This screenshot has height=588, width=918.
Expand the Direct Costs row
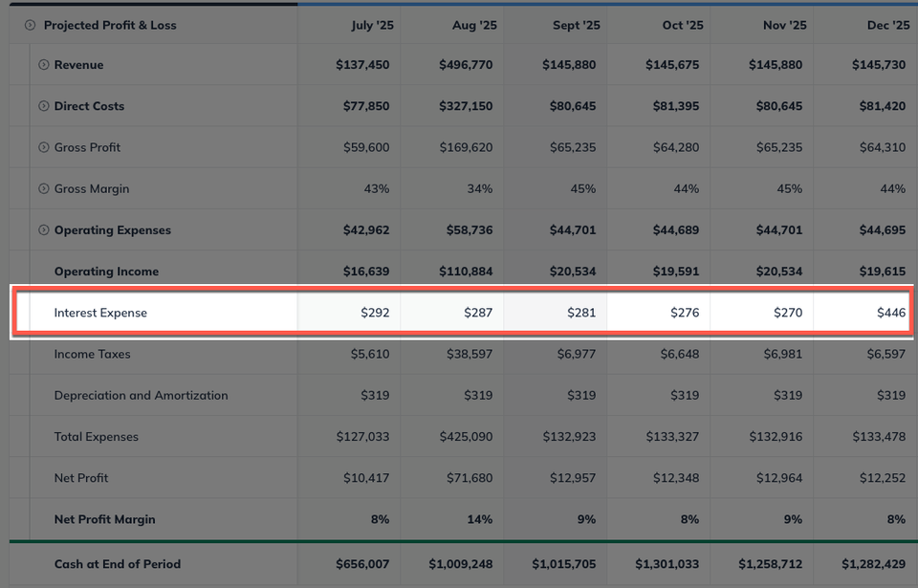click(x=43, y=106)
